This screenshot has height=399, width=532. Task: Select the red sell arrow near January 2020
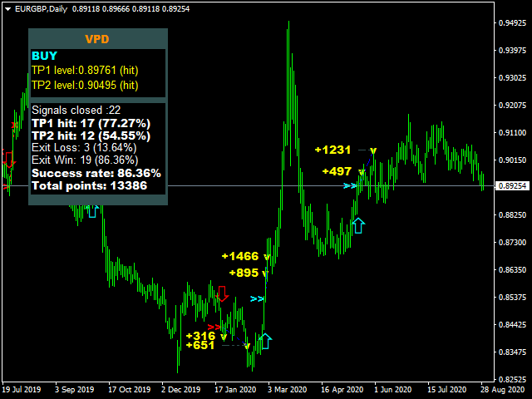point(222,293)
